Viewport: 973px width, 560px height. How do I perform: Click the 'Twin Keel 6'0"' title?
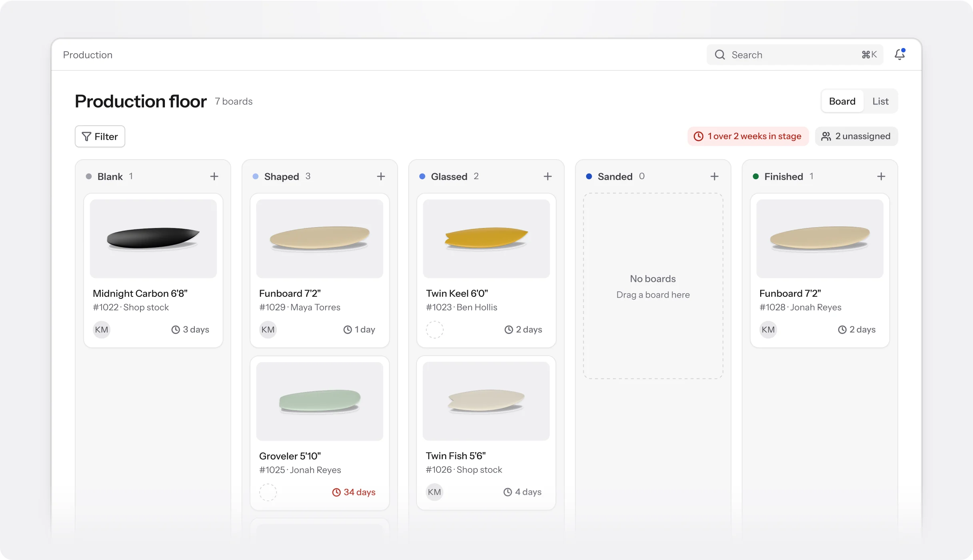pos(457,293)
